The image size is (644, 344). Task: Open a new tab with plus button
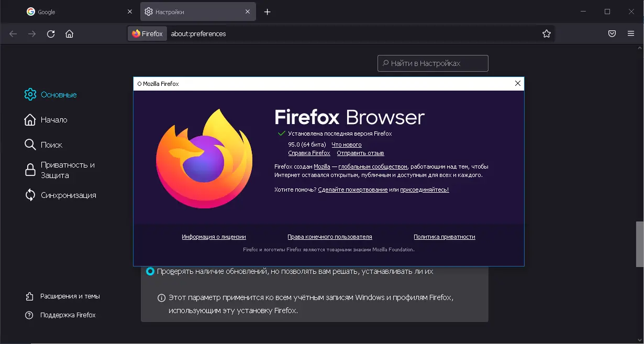[x=267, y=12]
